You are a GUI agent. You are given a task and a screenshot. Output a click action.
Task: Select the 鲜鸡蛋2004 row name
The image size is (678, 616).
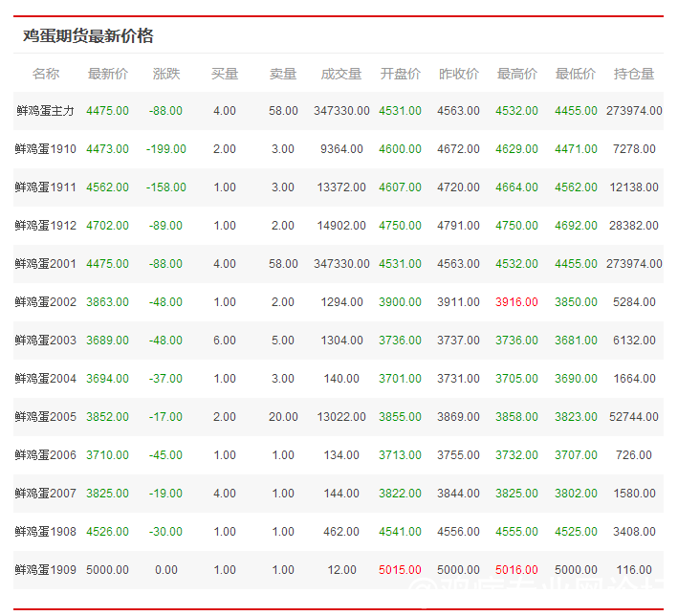tap(45, 379)
